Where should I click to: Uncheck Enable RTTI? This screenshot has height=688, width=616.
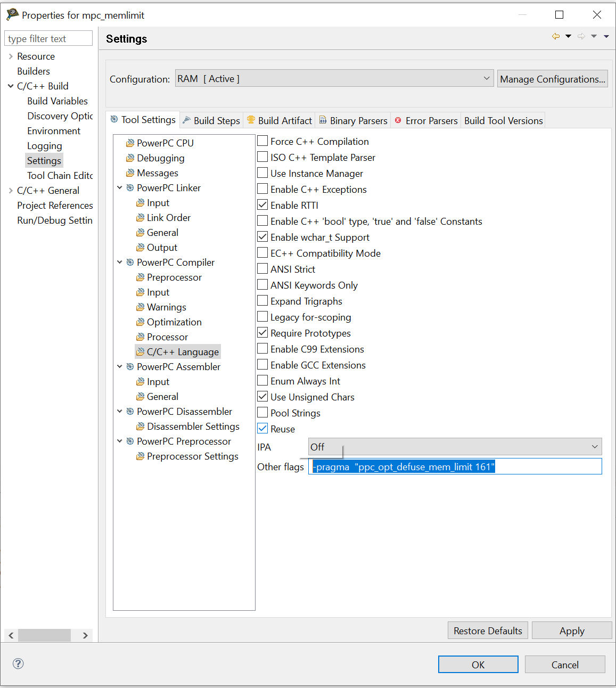pyautogui.click(x=262, y=204)
